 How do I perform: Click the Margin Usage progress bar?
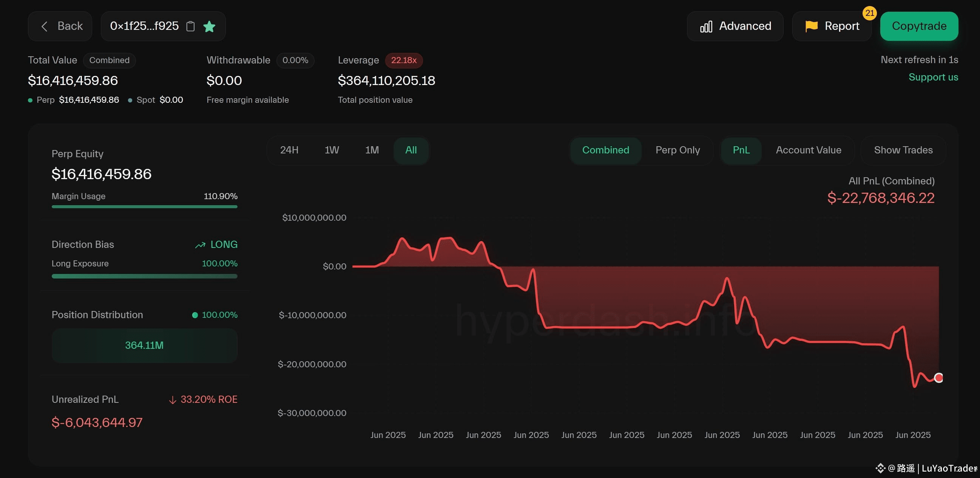pos(145,207)
